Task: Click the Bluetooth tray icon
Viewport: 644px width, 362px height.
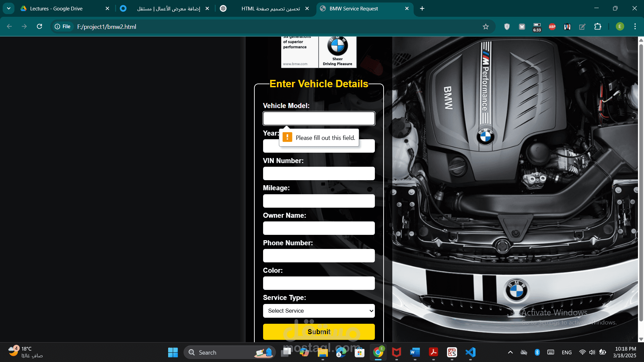Action: (x=537, y=352)
